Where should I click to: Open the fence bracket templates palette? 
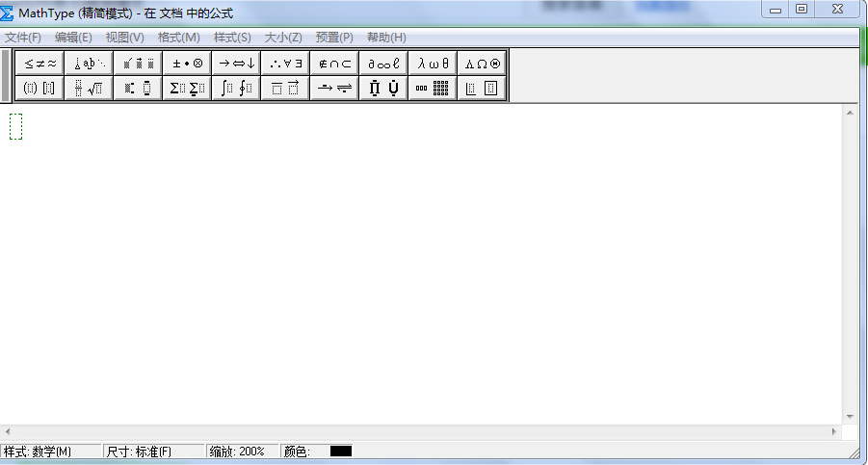pos(39,89)
